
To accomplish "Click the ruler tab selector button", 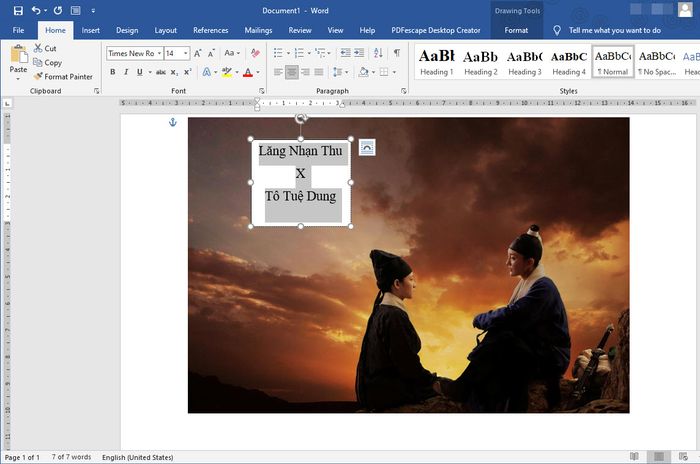I will click(x=8, y=103).
